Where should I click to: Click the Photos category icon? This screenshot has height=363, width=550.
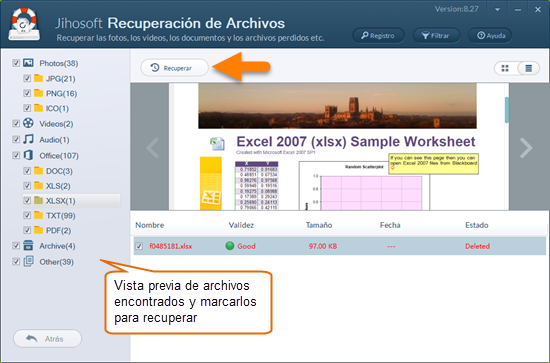coord(28,63)
